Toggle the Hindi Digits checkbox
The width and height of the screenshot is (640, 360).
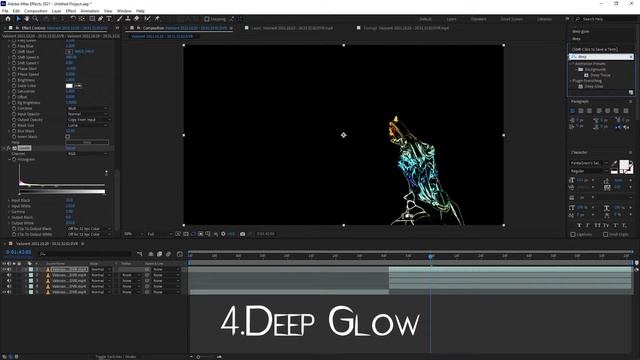(606, 234)
